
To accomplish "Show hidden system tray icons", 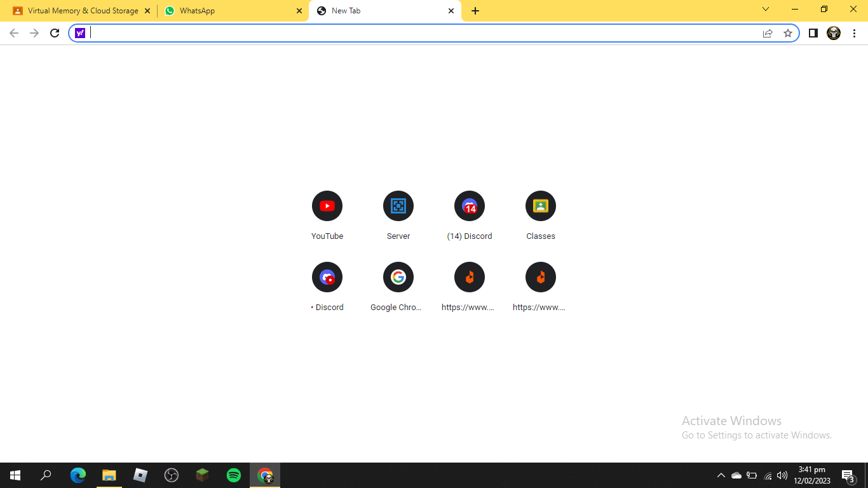I will [721, 475].
